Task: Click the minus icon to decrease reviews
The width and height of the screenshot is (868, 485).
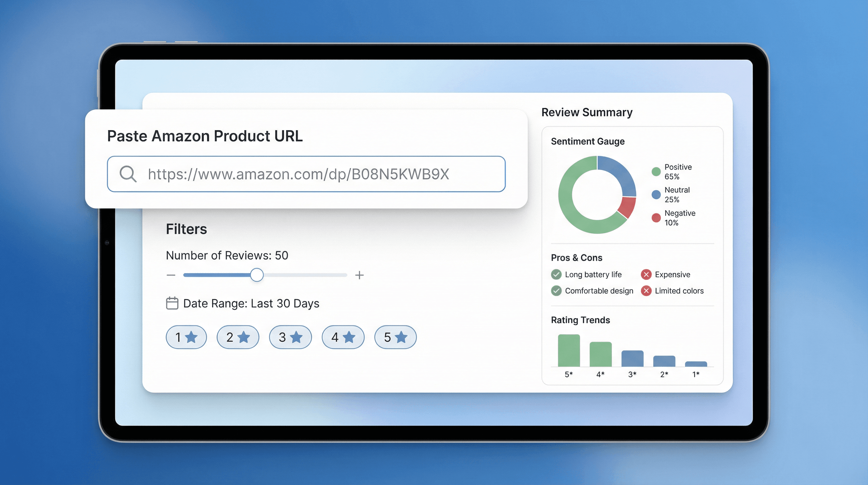Action: [x=171, y=275]
